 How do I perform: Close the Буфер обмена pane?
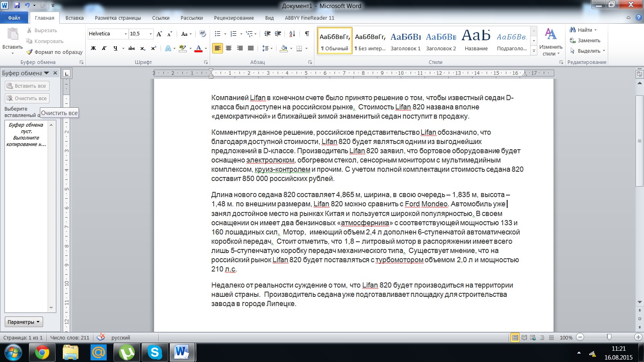pos(55,73)
